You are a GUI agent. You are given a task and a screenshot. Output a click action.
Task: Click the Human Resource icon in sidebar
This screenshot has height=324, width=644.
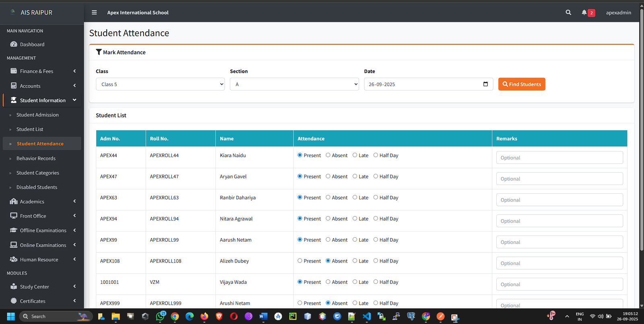(x=14, y=259)
